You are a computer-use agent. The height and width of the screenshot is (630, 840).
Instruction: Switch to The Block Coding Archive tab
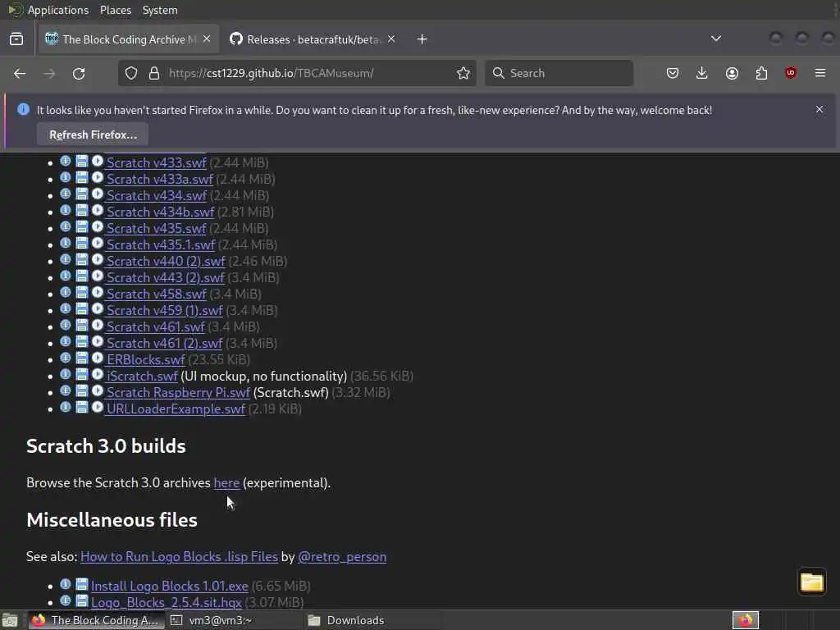coord(129,39)
